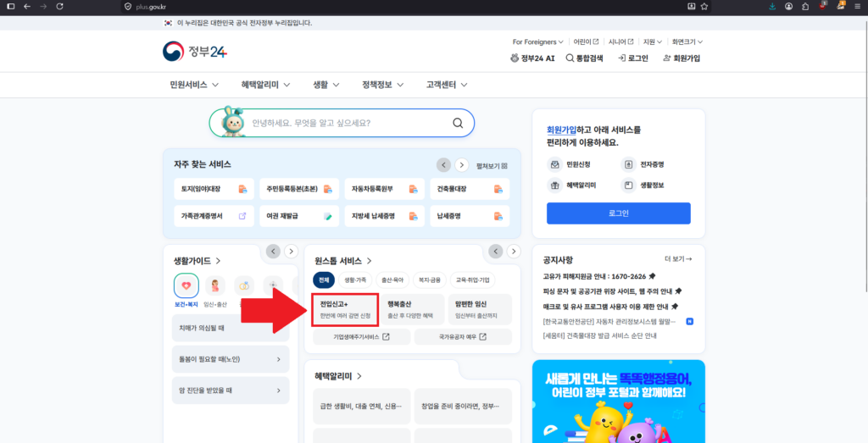Open 전입신고+ one-stop service
Screen dimensions: 868x443
point(346,310)
